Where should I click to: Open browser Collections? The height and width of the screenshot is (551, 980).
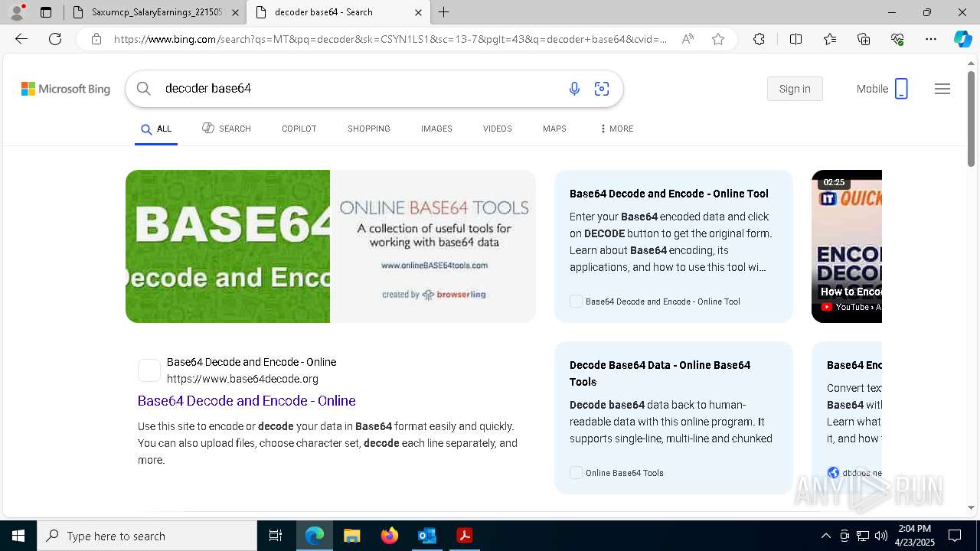click(x=864, y=39)
